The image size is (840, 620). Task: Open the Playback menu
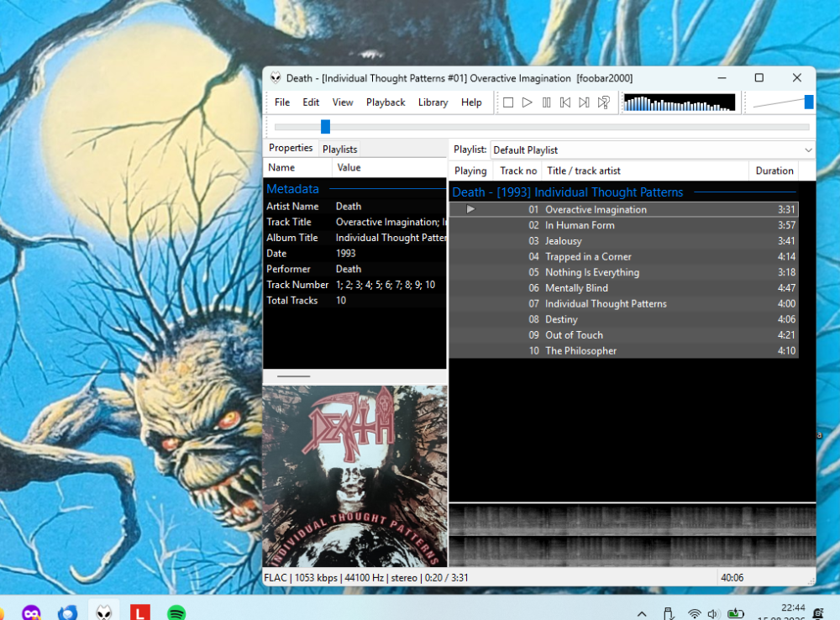(x=386, y=102)
